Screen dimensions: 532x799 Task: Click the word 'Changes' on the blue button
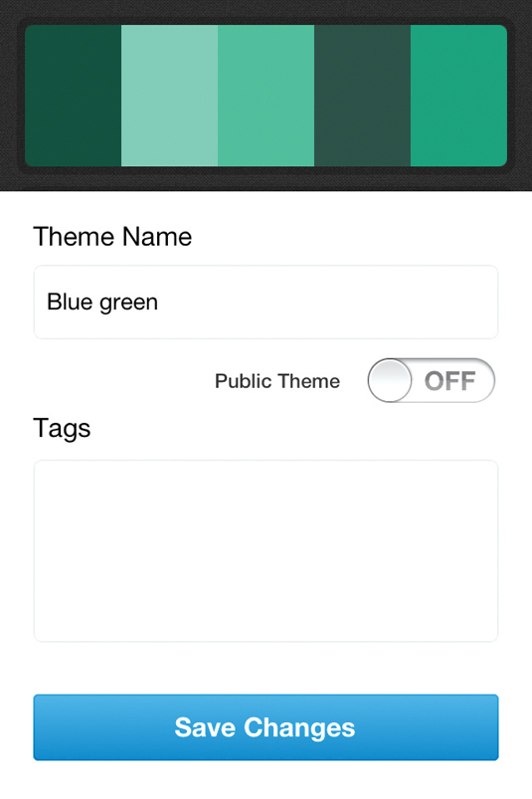(299, 727)
